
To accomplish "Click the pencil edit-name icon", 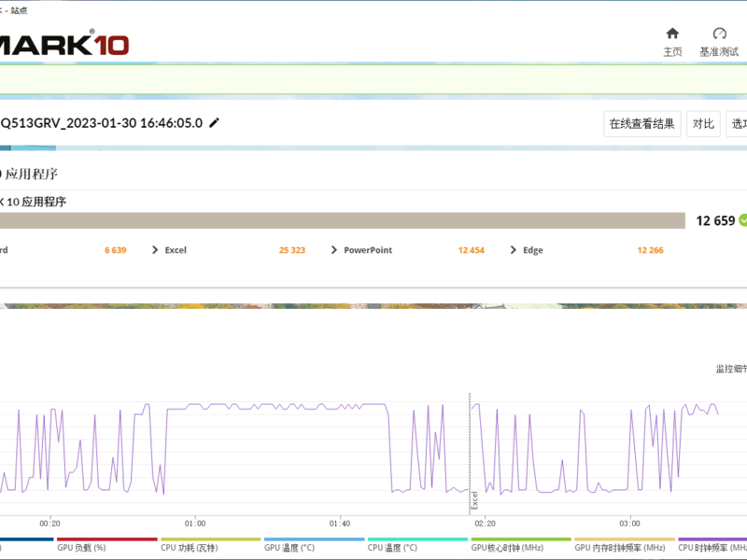I will (215, 123).
